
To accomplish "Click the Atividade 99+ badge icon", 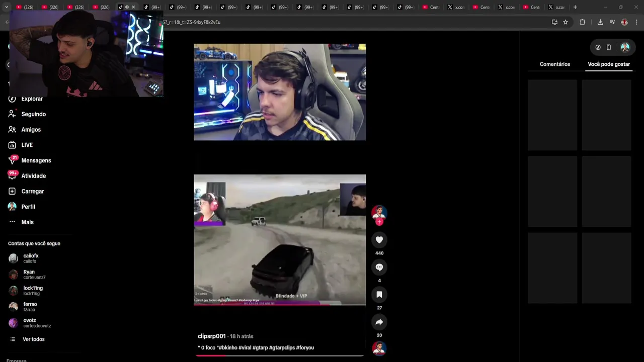I will coord(13,175).
